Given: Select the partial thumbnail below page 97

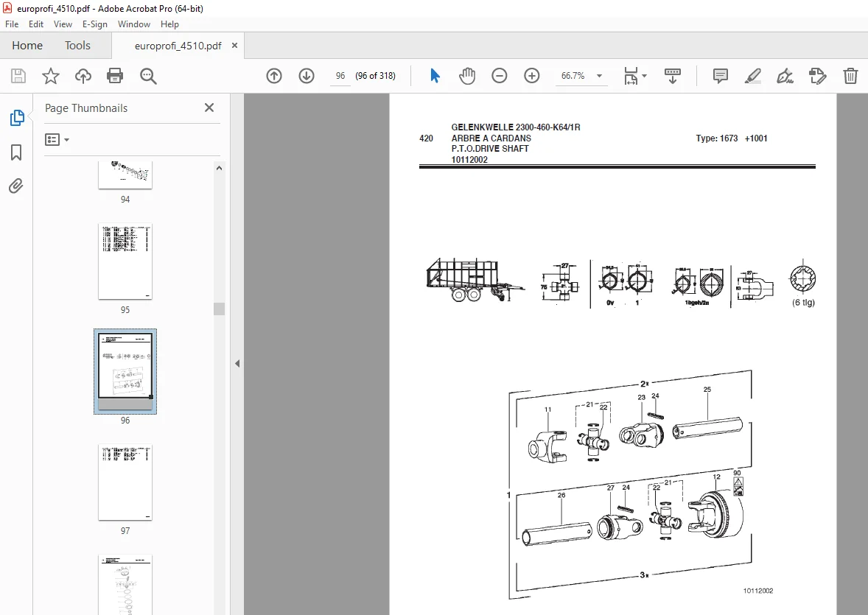Looking at the screenshot, I should coord(125,585).
